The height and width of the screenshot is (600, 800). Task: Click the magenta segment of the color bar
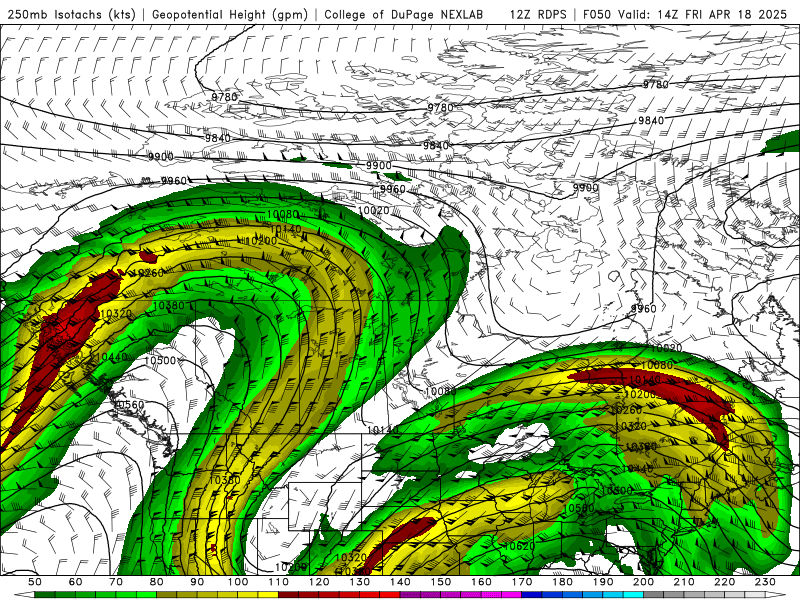(460, 595)
